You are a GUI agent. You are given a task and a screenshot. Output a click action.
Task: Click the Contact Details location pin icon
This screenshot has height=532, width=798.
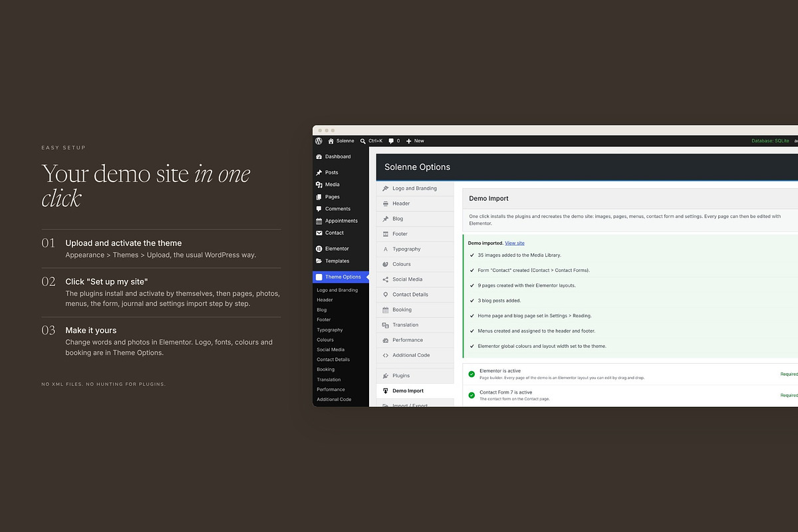(x=386, y=295)
